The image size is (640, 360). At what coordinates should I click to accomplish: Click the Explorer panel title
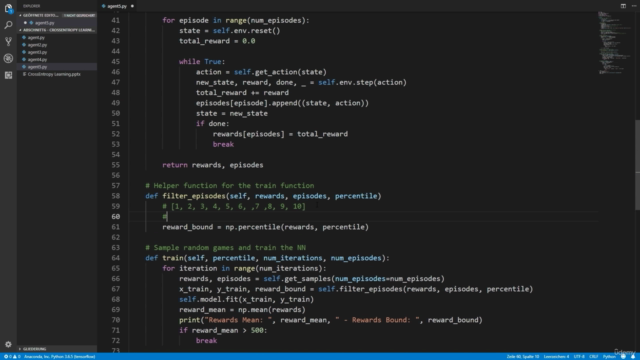click(31, 6)
